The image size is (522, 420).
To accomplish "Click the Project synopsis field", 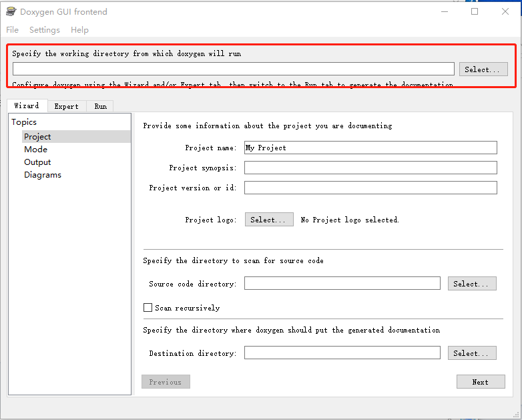I will pyautogui.click(x=370, y=168).
